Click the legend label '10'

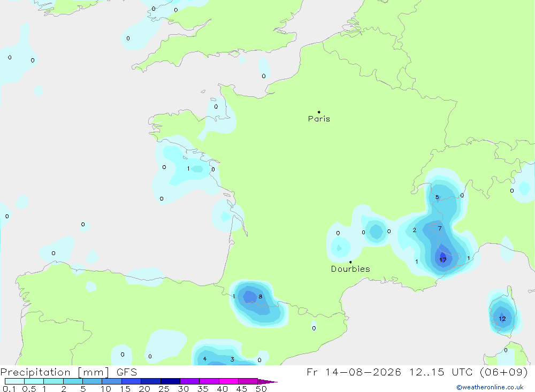point(106,389)
